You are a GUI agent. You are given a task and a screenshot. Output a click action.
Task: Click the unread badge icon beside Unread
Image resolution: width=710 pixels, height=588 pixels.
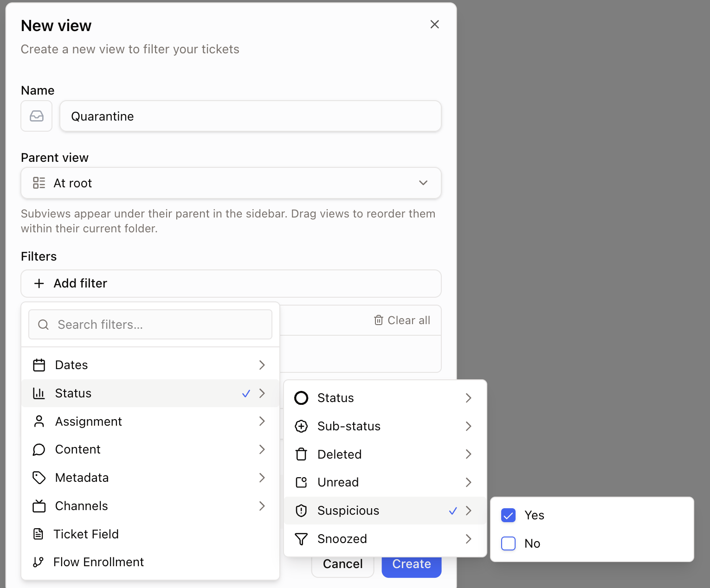click(301, 482)
